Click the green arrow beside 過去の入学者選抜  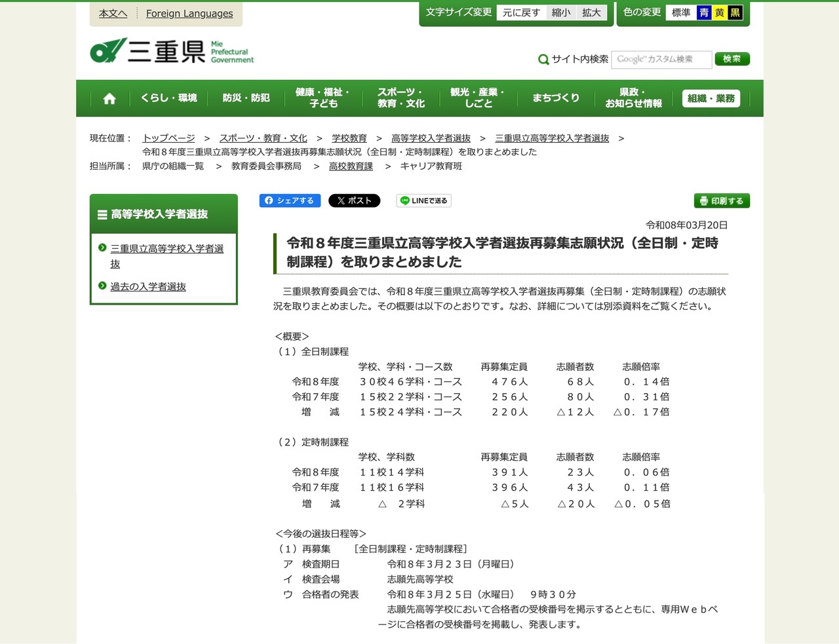102,286
